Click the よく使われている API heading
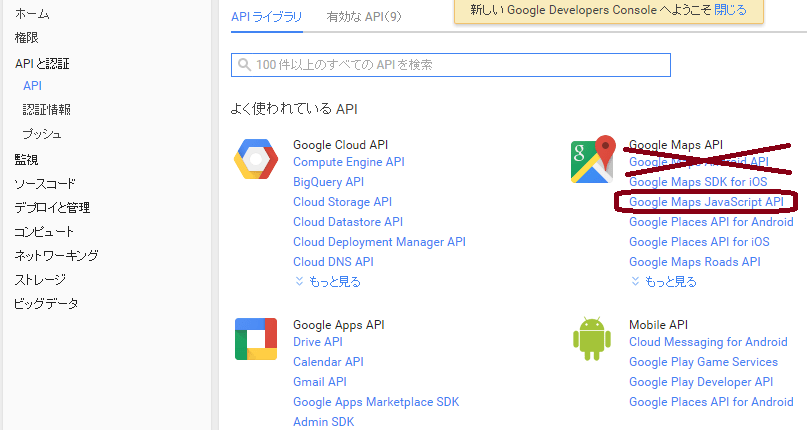 [294, 109]
